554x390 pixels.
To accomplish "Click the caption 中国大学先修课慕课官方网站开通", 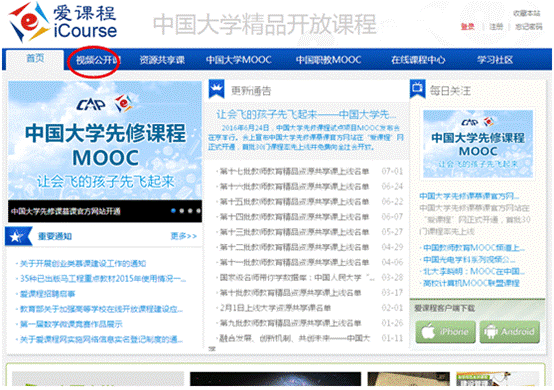I will point(66,211).
